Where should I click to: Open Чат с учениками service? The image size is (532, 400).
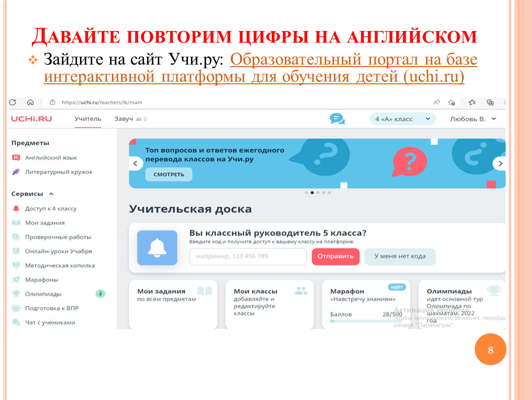point(50,323)
